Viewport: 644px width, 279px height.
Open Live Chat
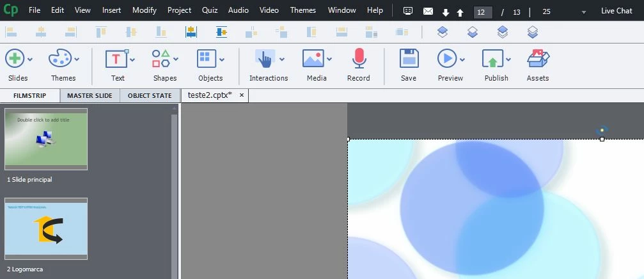click(617, 11)
